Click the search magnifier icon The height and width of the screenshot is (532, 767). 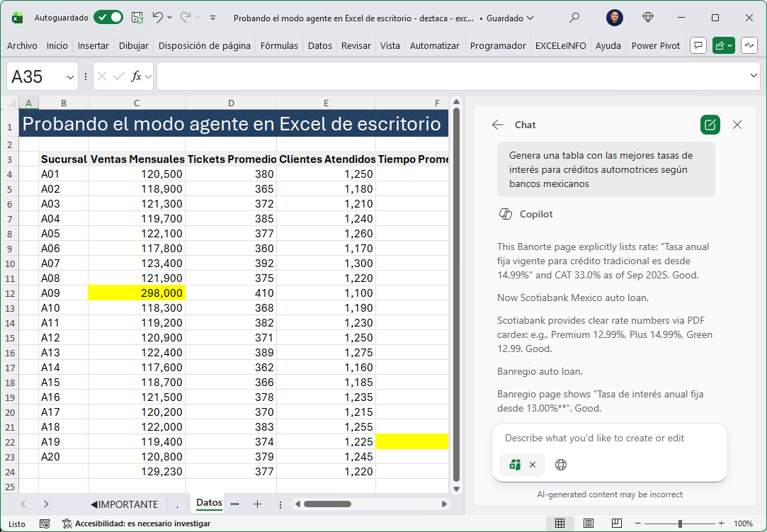(x=574, y=18)
